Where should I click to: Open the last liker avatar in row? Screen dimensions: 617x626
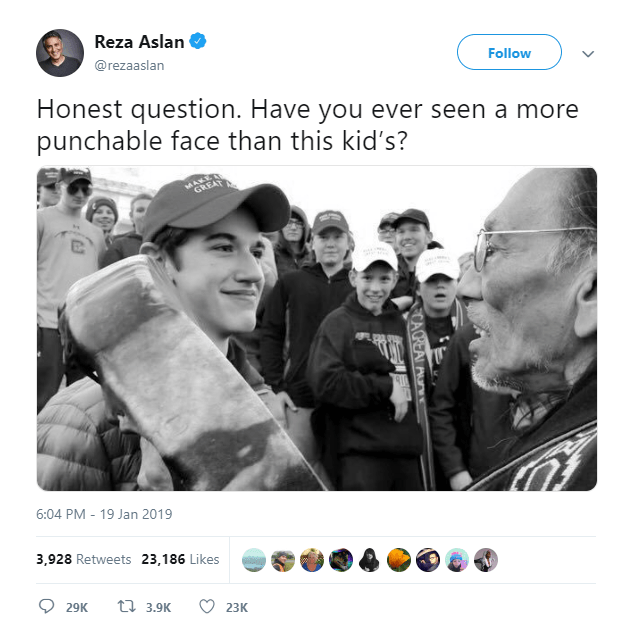[485, 560]
